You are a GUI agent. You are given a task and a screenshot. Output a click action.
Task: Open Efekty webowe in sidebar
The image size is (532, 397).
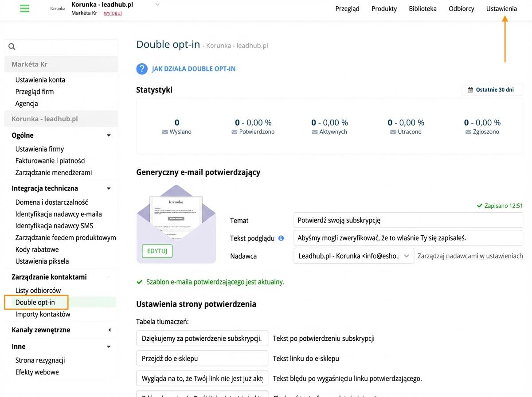coord(37,373)
